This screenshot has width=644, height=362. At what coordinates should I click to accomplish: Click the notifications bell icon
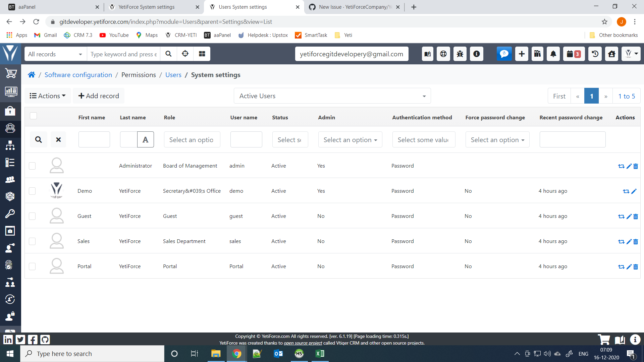point(553,54)
